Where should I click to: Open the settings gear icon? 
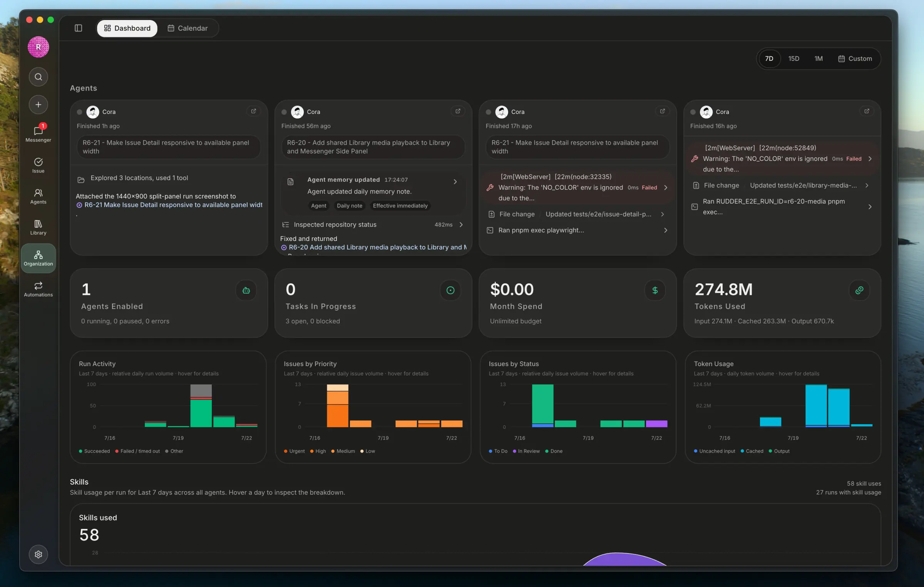point(38,554)
